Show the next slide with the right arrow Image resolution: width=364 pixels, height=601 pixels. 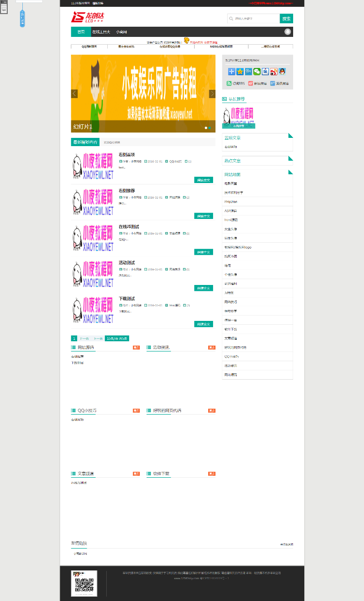pos(212,94)
